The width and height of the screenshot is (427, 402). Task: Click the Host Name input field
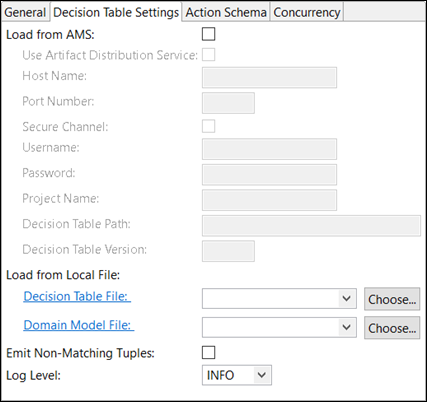pos(269,78)
